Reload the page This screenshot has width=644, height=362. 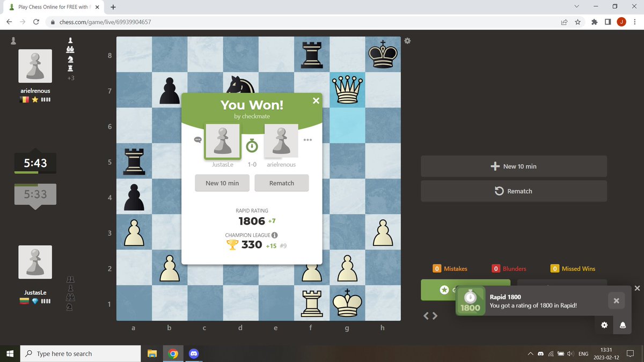point(36,22)
